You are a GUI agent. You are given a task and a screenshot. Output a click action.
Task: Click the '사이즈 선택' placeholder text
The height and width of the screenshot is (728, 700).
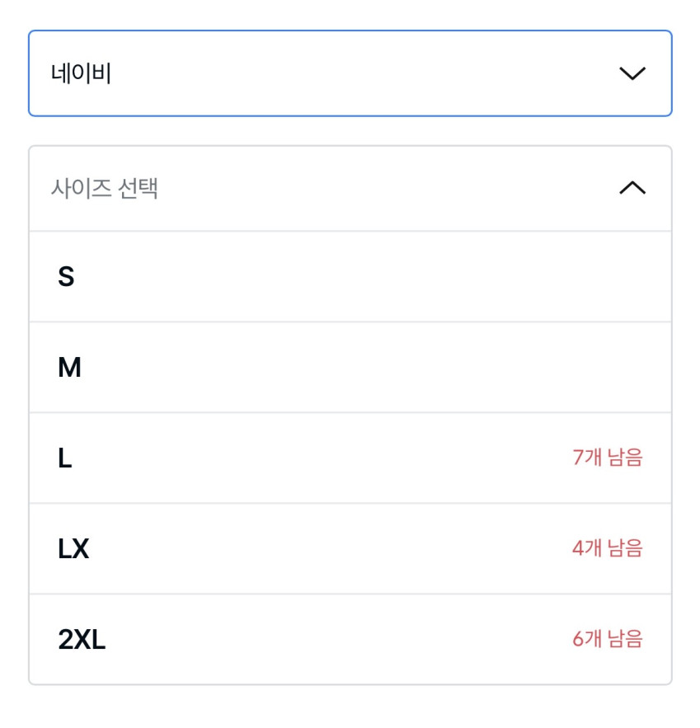pyautogui.click(x=105, y=189)
